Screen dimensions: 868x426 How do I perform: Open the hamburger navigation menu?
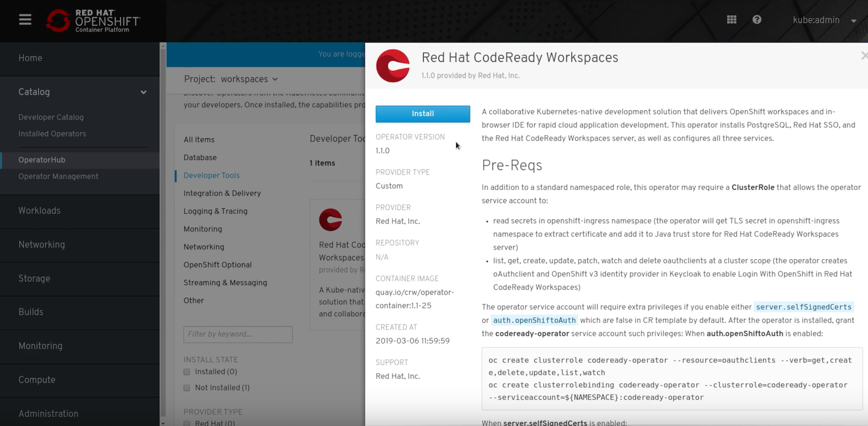(x=25, y=19)
